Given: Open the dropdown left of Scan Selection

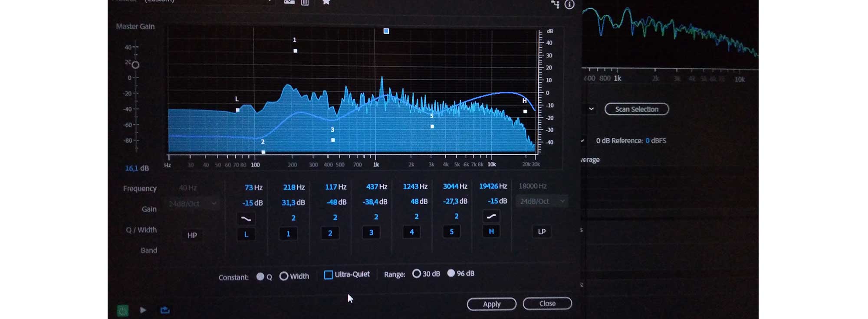Looking at the screenshot, I should pyautogui.click(x=591, y=109).
